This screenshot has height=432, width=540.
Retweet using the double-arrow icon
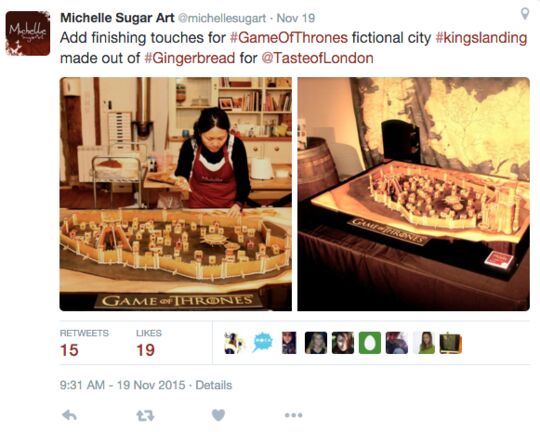click(x=145, y=416)
